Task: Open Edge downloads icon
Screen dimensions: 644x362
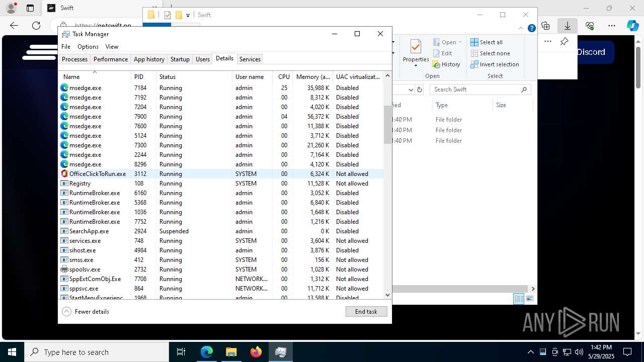Action: 568,26
